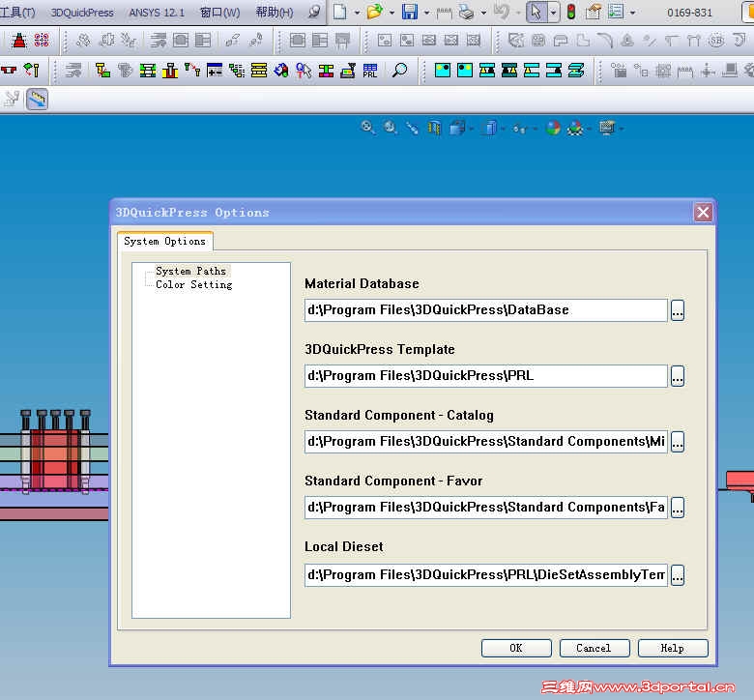Browse for the Standard Component Catalog folder
Viewport: 754px width, 700px height.
pyautogui.click(x=678, y=442)
